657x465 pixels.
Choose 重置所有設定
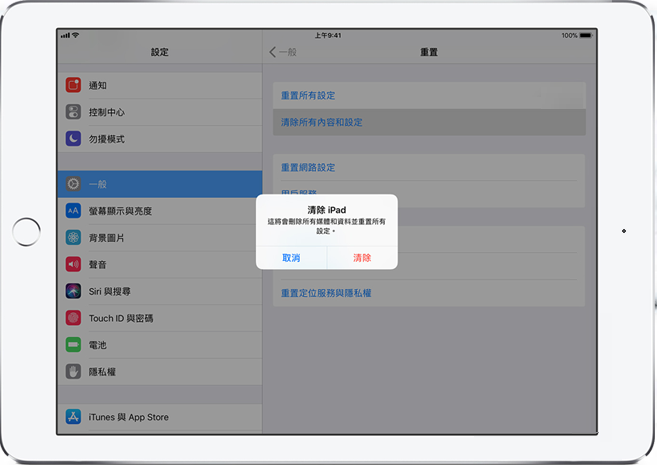point(429,96)
